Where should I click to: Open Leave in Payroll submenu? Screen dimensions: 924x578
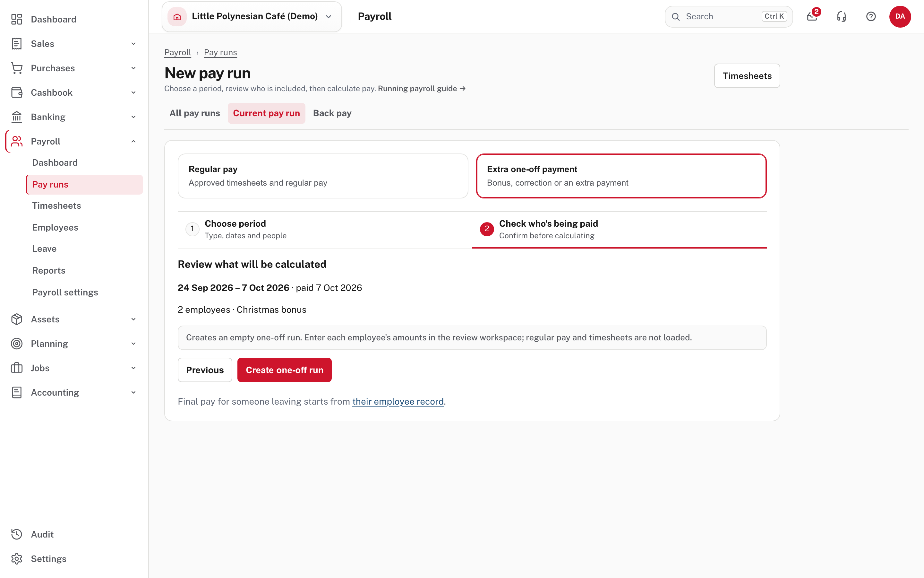pos(44,249)
